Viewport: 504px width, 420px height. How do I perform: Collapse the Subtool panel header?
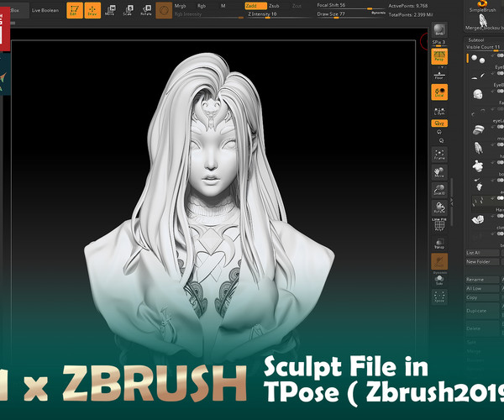coord(476,39)
